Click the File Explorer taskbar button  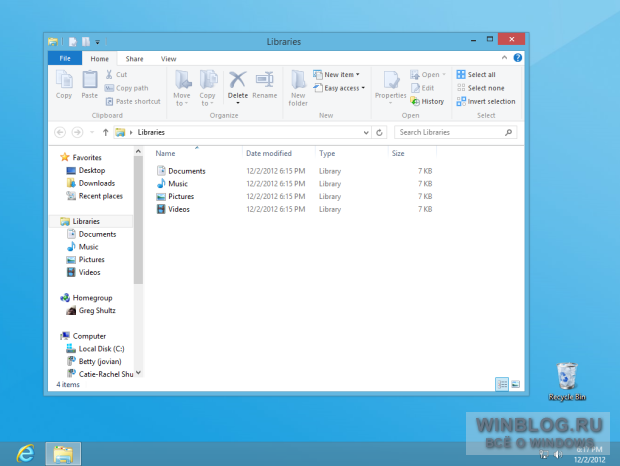pyautogui.click(x=63, y=454)
